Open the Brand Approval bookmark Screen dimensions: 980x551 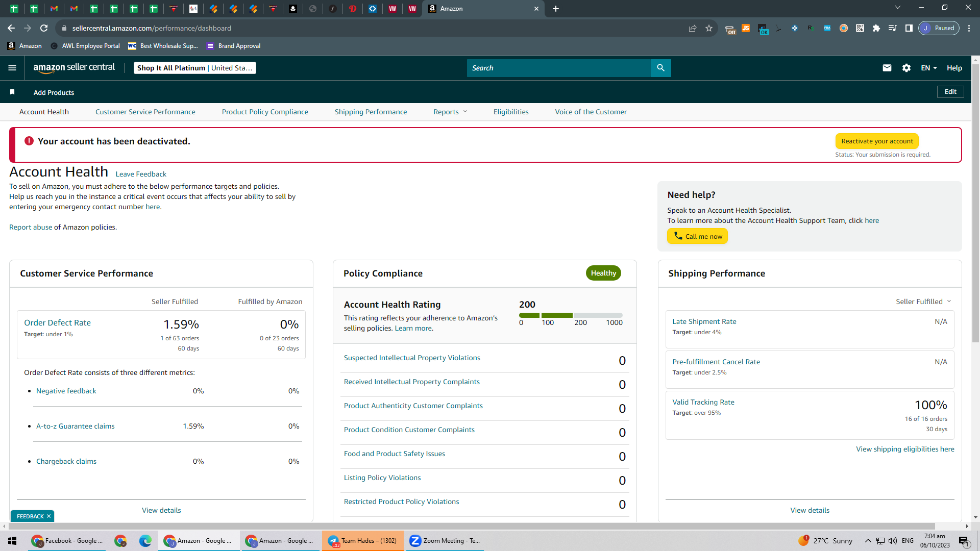tap(234, 46)
